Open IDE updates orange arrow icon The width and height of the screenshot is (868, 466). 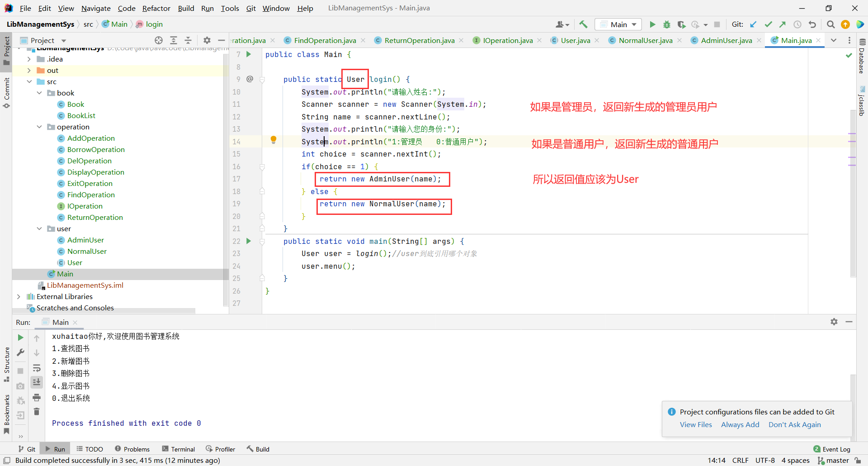click(x=845, y=24)
